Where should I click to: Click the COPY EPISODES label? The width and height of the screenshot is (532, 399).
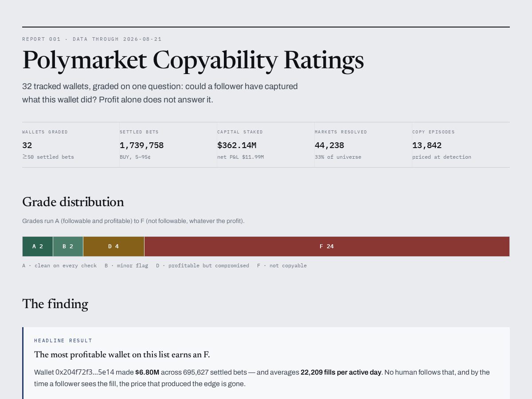point(434,132)
